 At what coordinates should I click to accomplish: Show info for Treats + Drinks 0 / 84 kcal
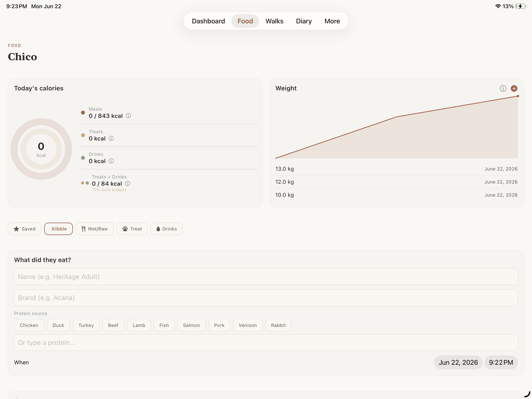pyautogui.click(x=128, y=184)
